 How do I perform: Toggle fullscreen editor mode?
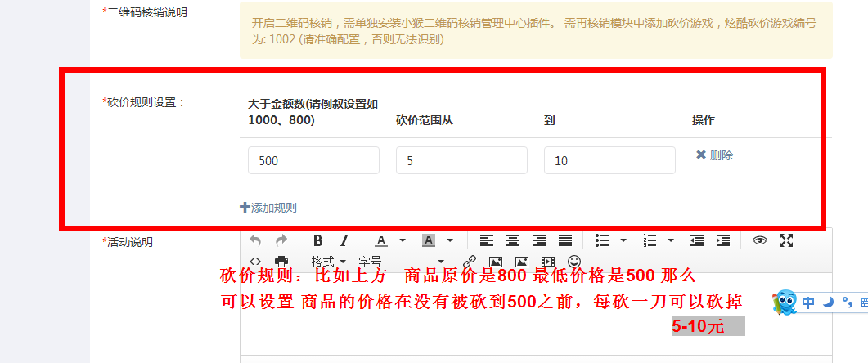coord(786,240)
